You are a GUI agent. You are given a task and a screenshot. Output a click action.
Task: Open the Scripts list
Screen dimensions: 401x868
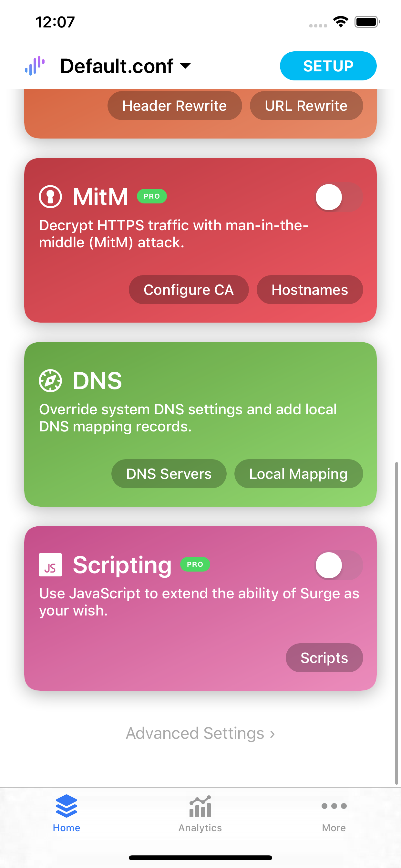[324, 658]
